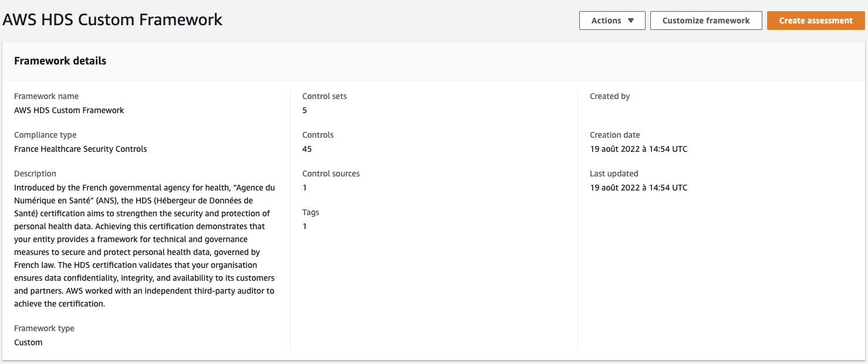Click the Created by label
Screen dimensions: 868x364
click(x=610, y=96)
